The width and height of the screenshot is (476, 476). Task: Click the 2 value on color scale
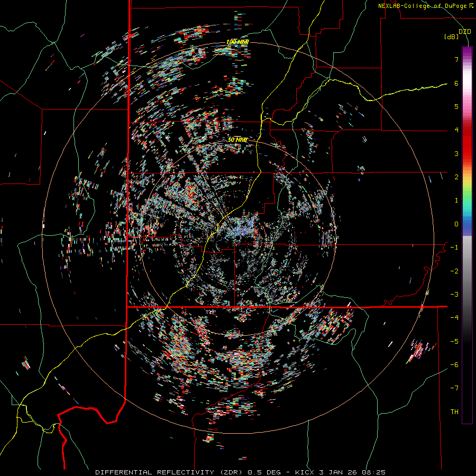pyautogui.click(x=456, y=177)
